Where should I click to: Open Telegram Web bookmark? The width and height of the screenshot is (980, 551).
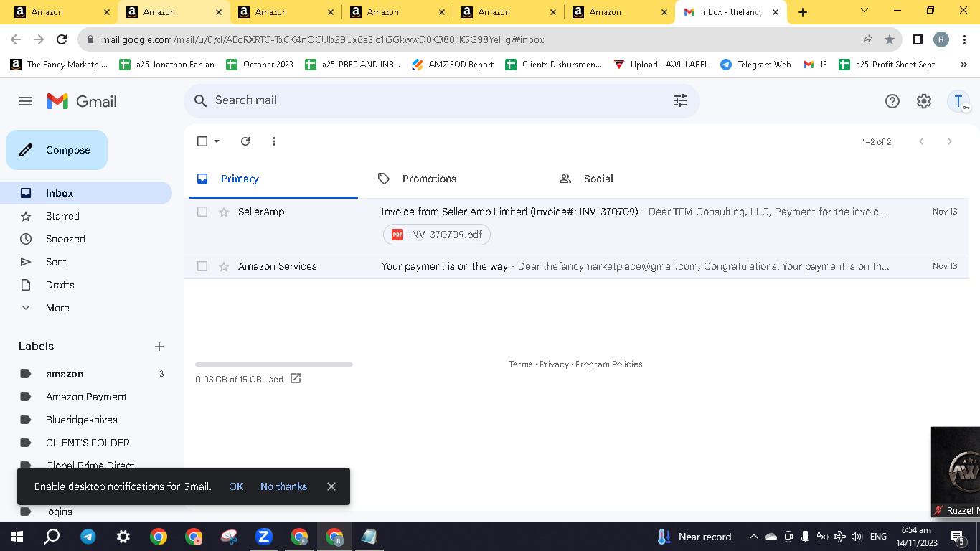pyautogui.click(x=755, y=65)
